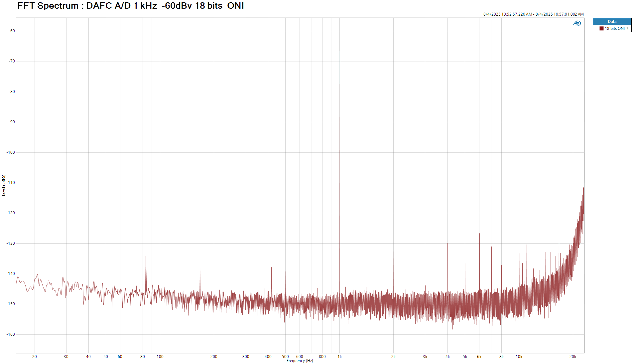Click the 100 tick on the frequency axis
The height and width of the screenshot is (364, 633).
click(x=160, y=357)
